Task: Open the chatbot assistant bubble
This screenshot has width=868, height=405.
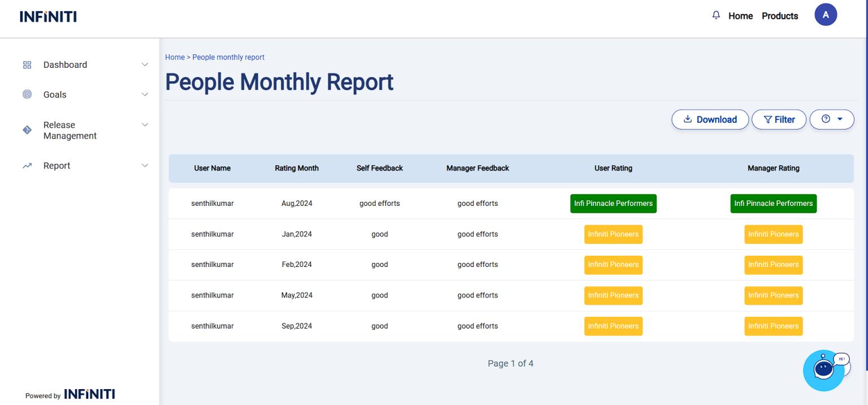Action: coord(824,370)
